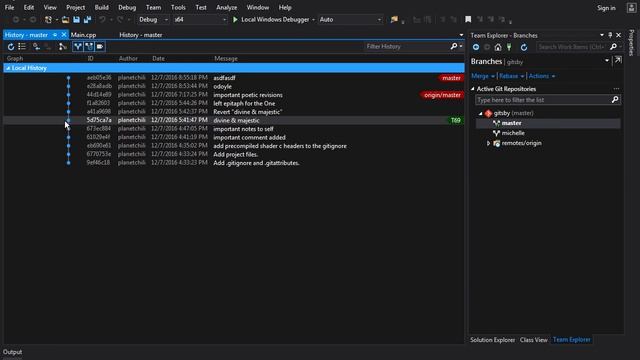Open Manage Connections plug icon
The height and width of the screenshot is (360, 640).
[509, 47]
